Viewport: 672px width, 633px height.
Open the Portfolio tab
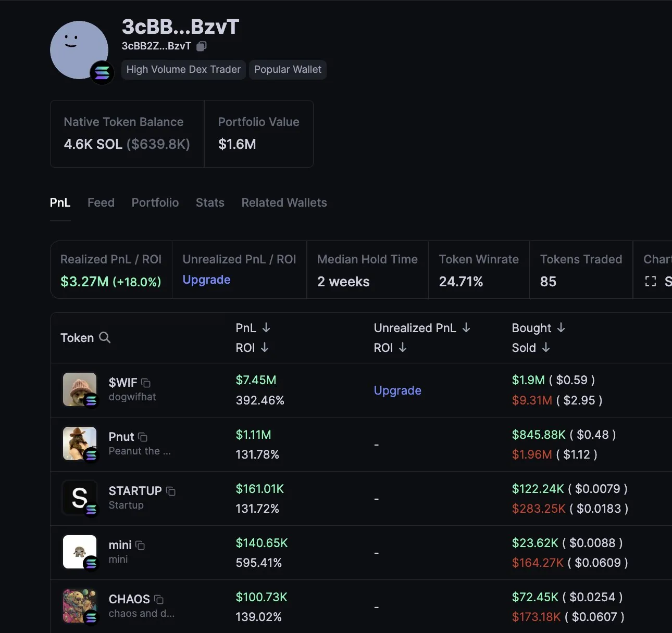pos(155,202)
